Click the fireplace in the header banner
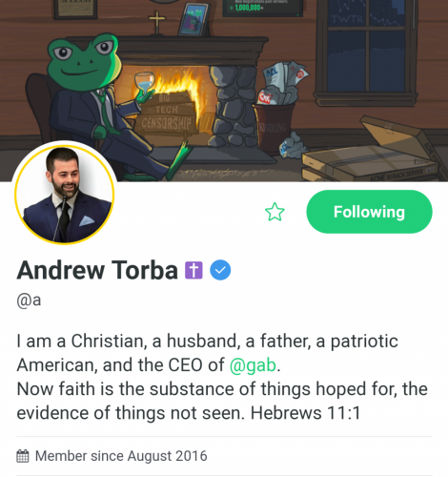 [x=191, y=95]
